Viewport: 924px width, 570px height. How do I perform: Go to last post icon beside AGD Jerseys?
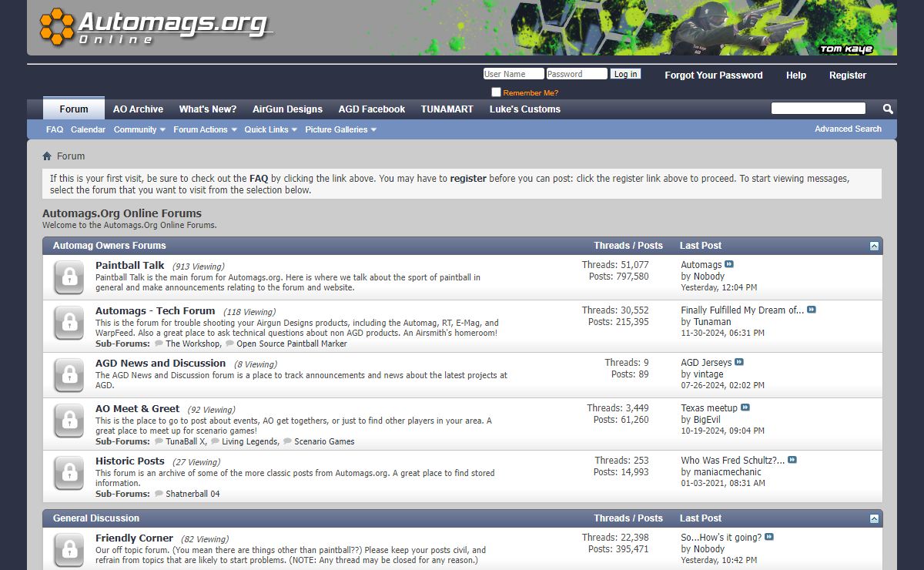(x=739, y=362)
